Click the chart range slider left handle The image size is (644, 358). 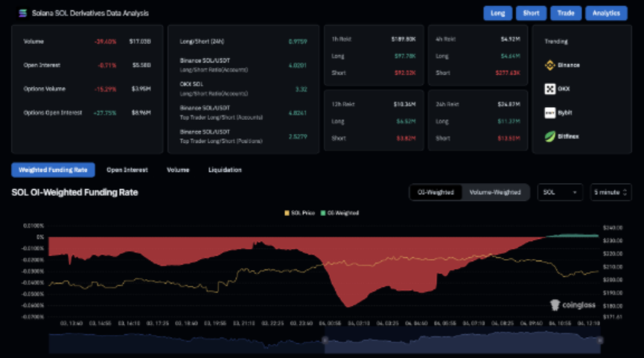[x=325, y=340]
